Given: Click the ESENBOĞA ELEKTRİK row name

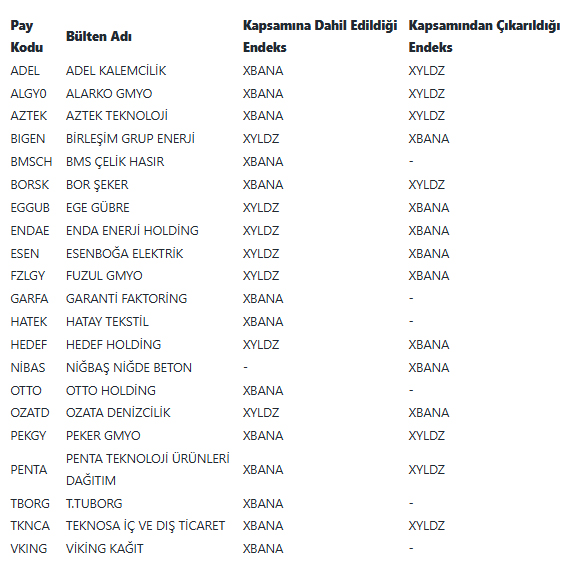Looking at the screenshot, I should pos(125,254).
